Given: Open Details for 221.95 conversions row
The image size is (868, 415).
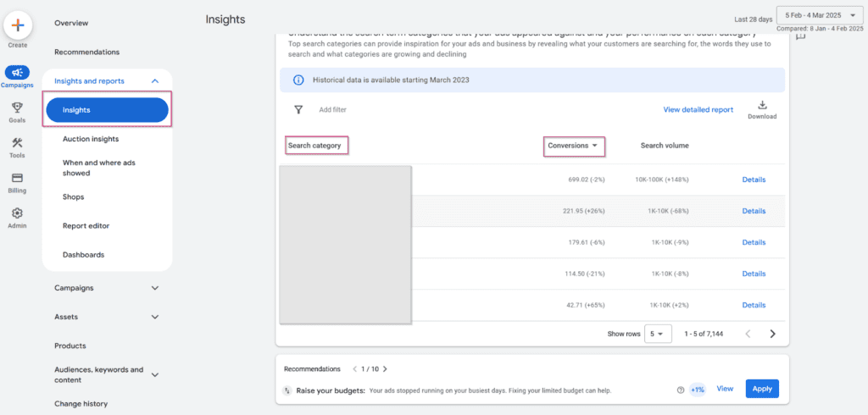Looking at the screenshot, I should coord(754,211).
